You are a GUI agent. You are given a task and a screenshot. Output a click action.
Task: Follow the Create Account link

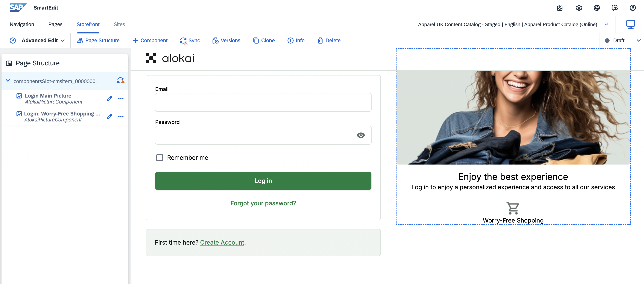(222, 243)
